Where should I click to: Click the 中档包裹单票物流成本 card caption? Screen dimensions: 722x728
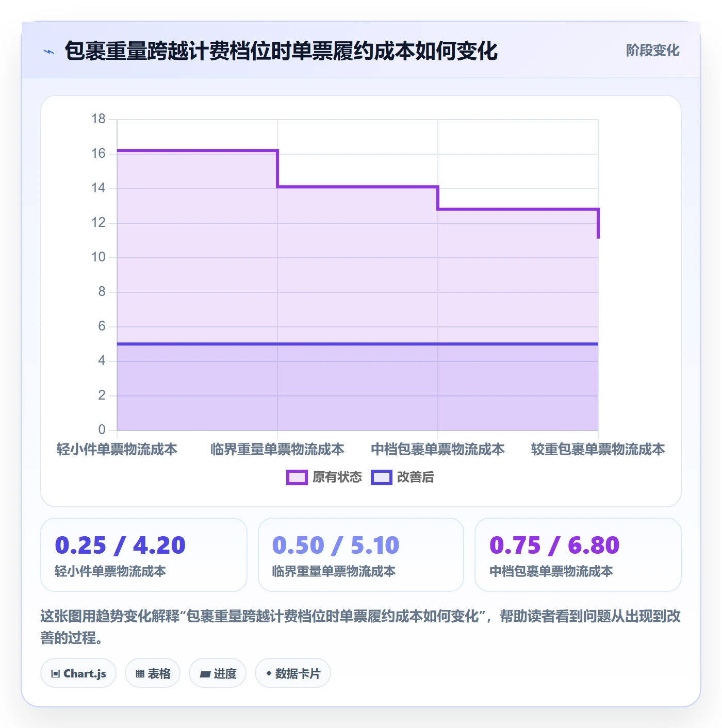pyautogui.click(x=551, y=571)
